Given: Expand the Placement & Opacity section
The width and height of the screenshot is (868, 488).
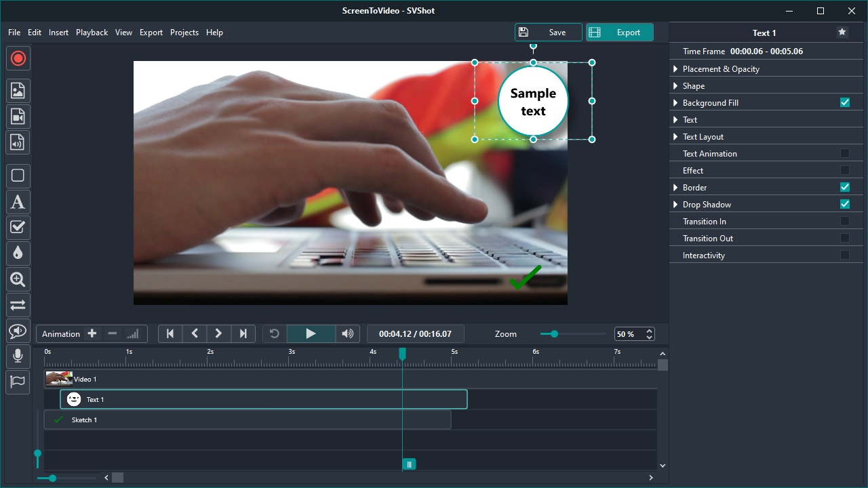Looking at the screenshot, I should pos(675,69).
